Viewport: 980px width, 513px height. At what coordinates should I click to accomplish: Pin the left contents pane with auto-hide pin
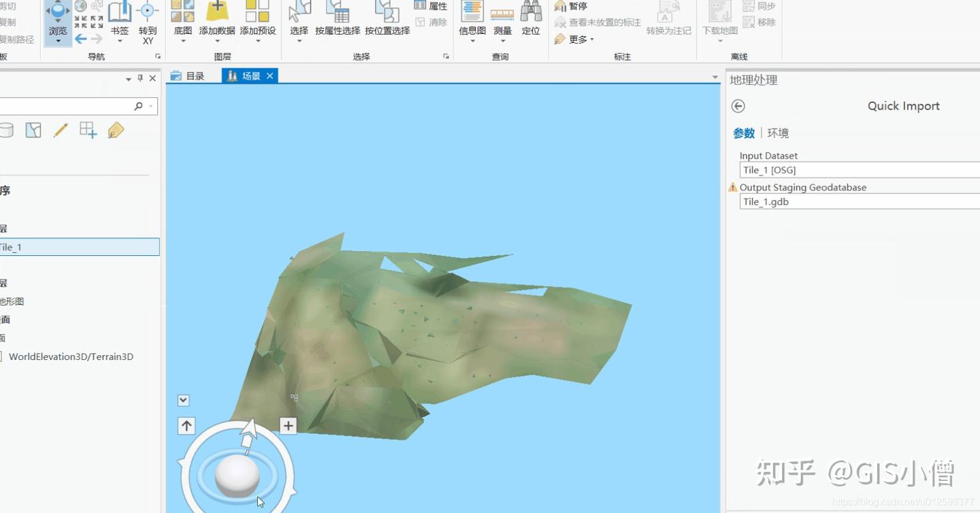[x=142, y=78]
